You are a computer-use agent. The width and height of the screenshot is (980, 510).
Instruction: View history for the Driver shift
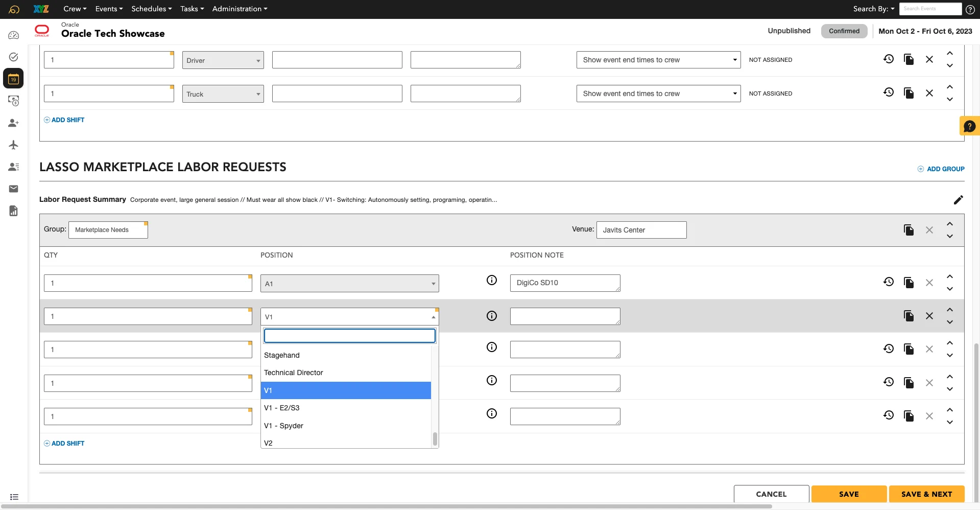[889, 59]
